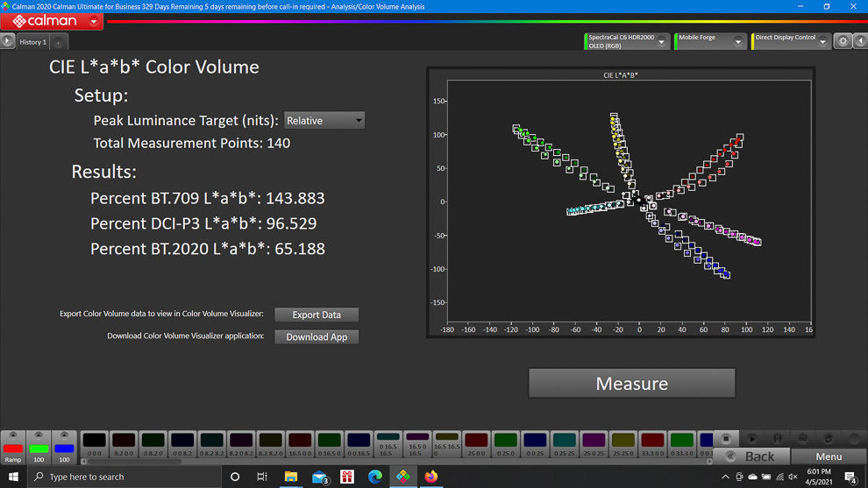The width and height of the screenshot is (868, 488).
Task: Click the patch strip scroll-left arrow
Action: point(83,462)
